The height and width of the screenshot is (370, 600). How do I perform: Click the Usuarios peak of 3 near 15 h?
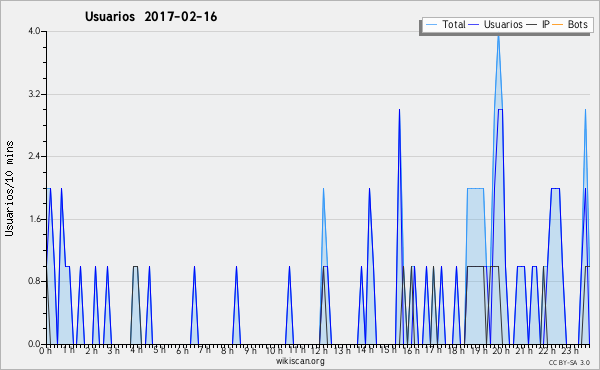[x=399, y=111]
